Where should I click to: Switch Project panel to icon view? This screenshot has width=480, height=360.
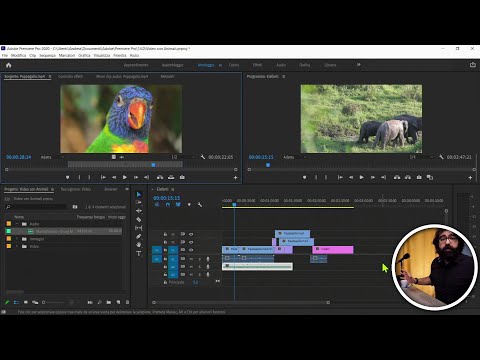(26, 302)
